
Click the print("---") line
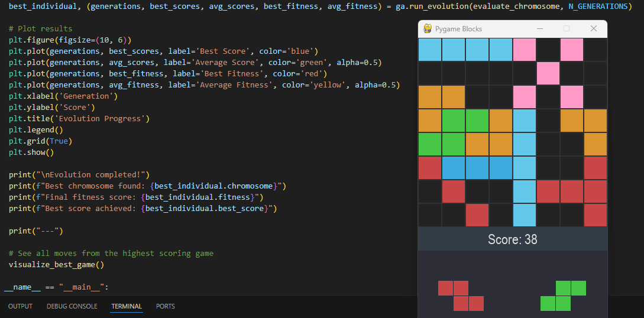coord(36,231)
